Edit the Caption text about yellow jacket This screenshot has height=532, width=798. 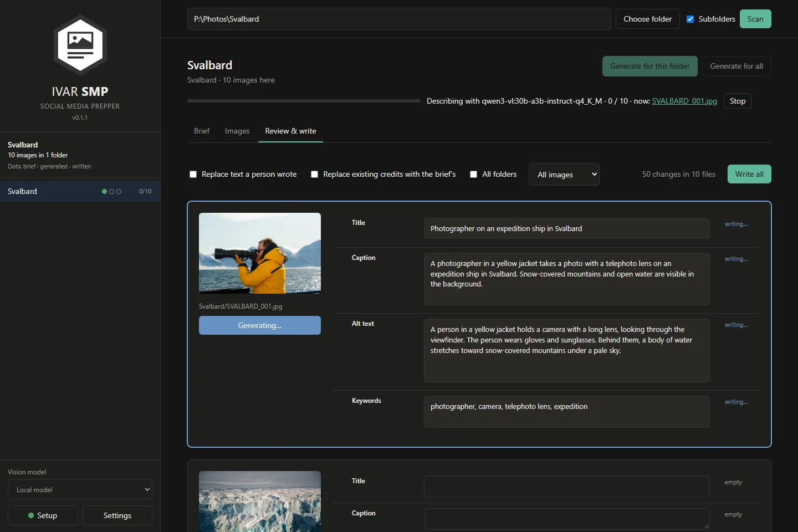pos(566,279)
